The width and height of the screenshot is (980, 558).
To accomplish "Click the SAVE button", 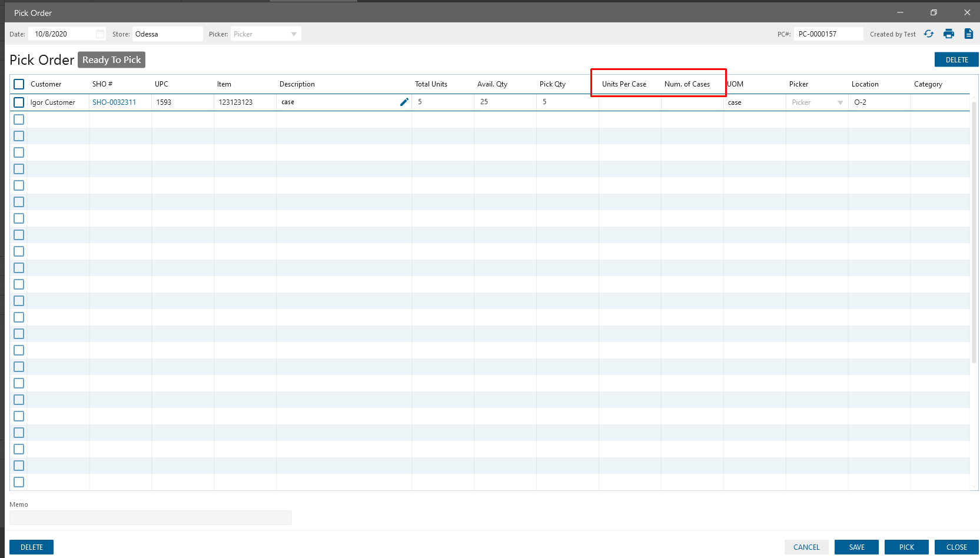I will click(856, 547).
